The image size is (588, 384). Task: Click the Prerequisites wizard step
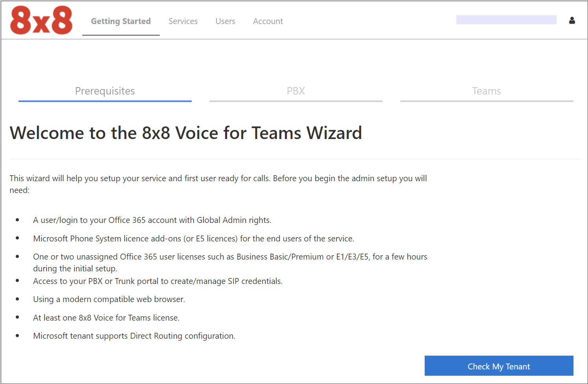pos(105,91)
